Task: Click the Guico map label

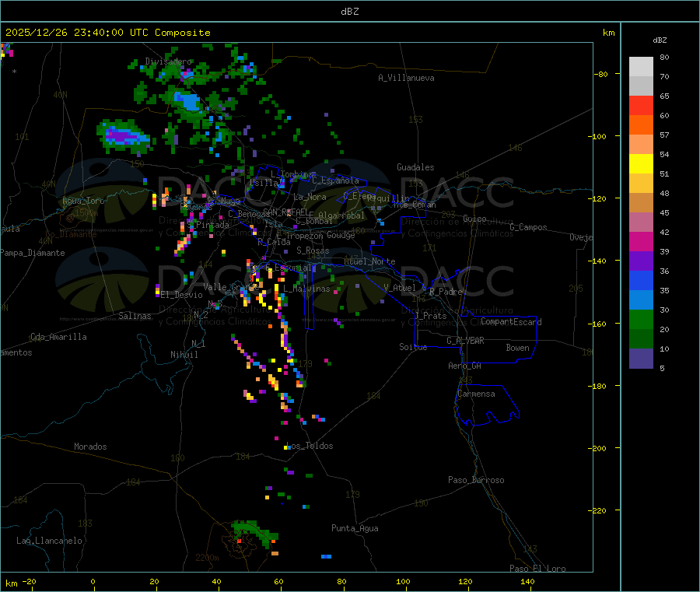Action: [x=474, y=219]
